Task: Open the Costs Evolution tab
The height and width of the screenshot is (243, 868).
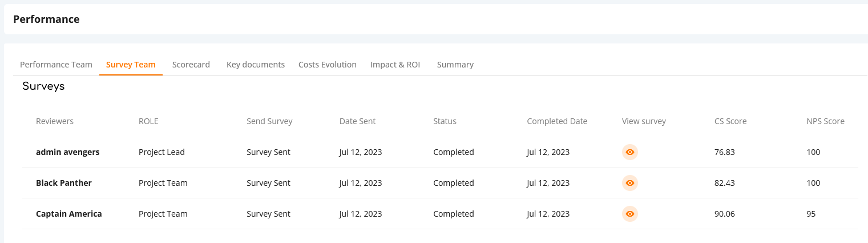Action: (328, 65)
